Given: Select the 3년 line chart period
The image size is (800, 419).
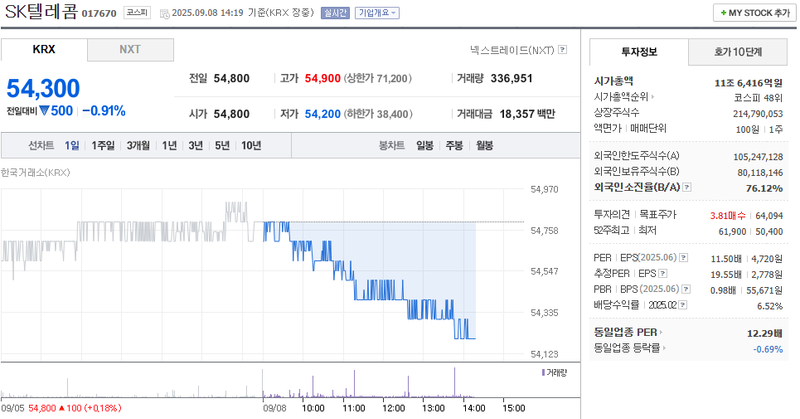Looking at the screenshot, I should click(x=196, y=145).
